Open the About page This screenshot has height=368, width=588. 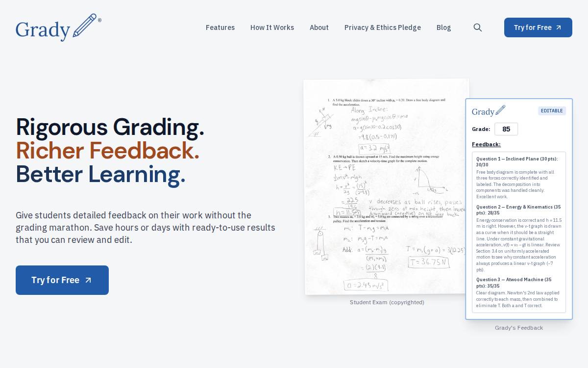pyautogui.click(x=319, y=27)
